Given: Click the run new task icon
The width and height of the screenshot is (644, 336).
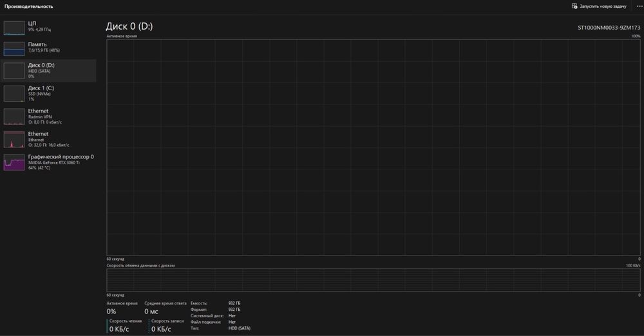Looking at the screenshot, I should 574,6.
